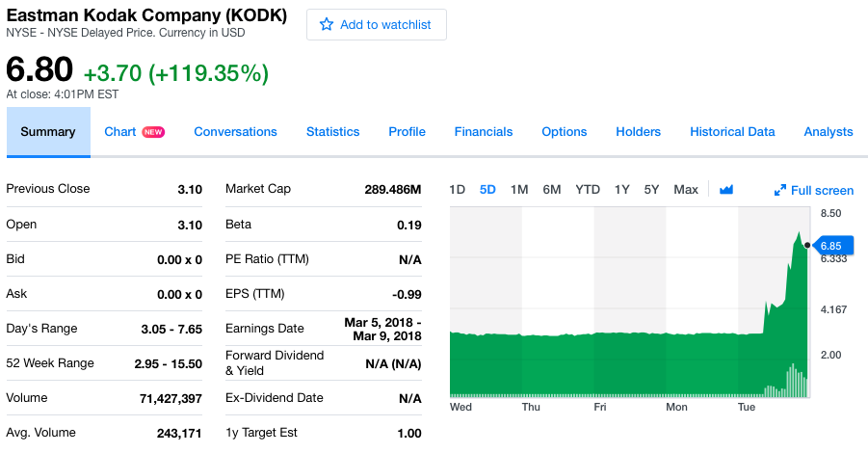The image size is (868, 453).
Task: Click the Mon label on chart axis
Action: (676, 407)
